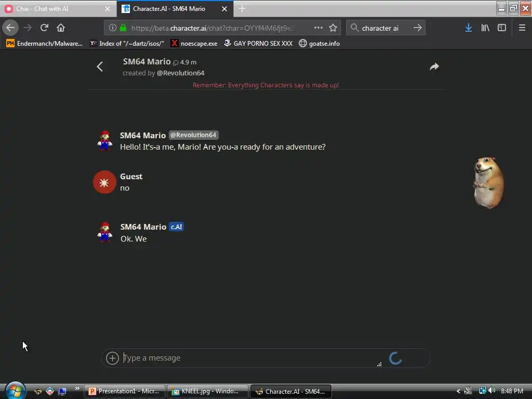Open the Windows Start orb
This screenshot has height=399, width=532.
(15, 391)
